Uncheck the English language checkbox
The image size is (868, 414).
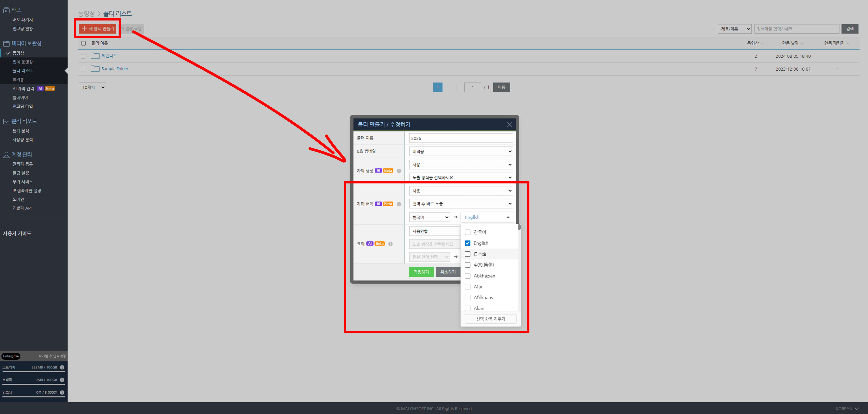(x=468, y=243)
